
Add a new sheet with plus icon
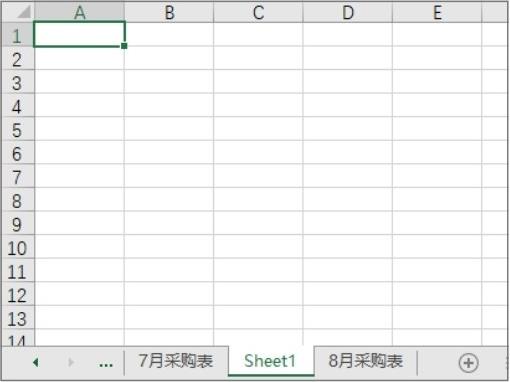pos(468,363)
